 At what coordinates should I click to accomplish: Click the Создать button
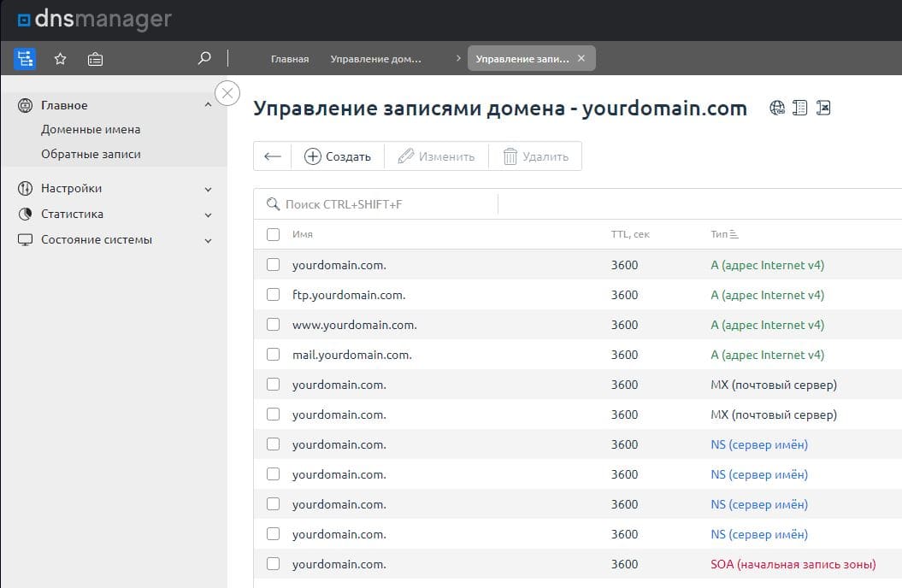click(338, 156)
